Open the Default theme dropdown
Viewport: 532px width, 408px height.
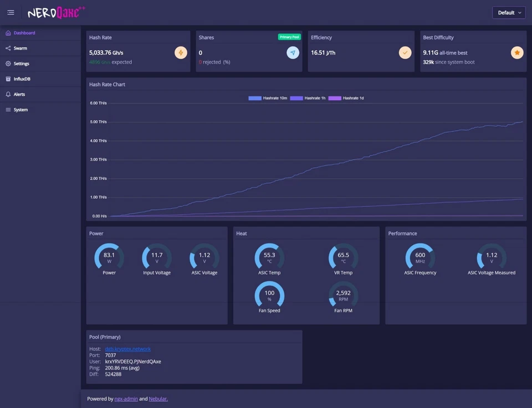(509, 13)
